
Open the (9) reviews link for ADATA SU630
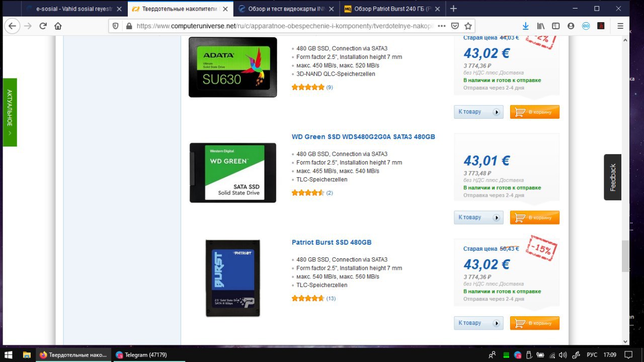330,87
